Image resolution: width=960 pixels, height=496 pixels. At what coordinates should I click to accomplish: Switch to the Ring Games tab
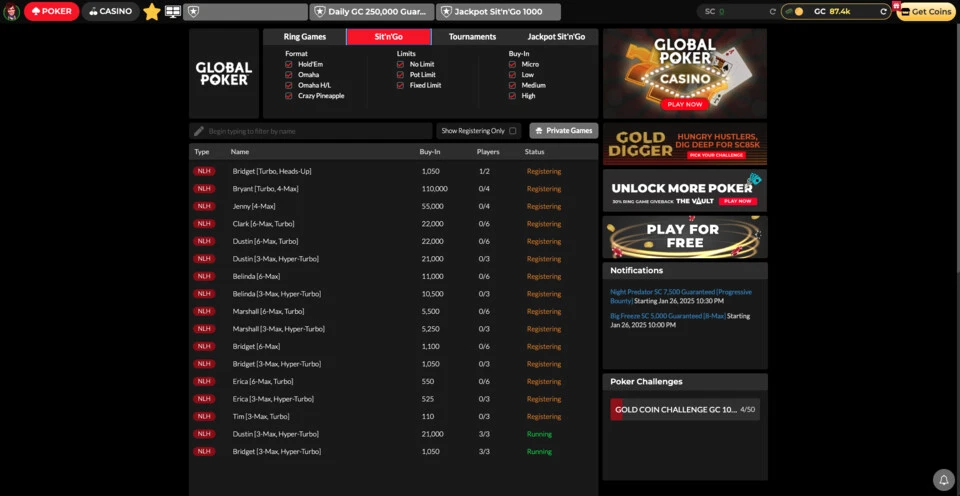[305, 37]
